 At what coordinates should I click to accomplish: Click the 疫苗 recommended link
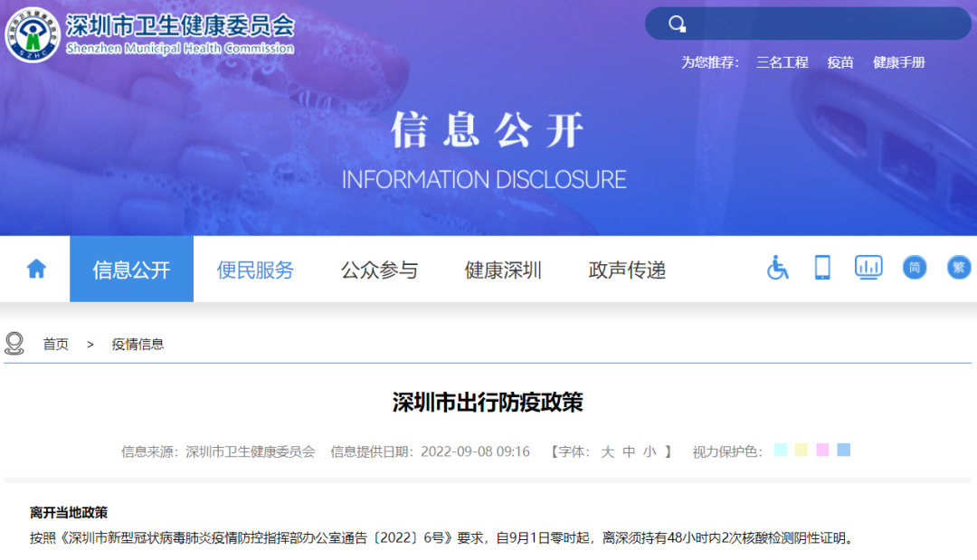840,62
